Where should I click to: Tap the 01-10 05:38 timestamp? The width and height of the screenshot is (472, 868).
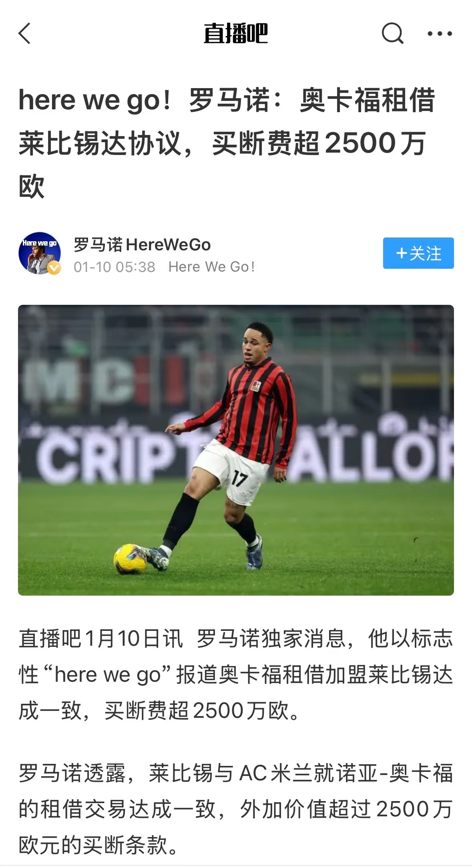tap(114, 267)
